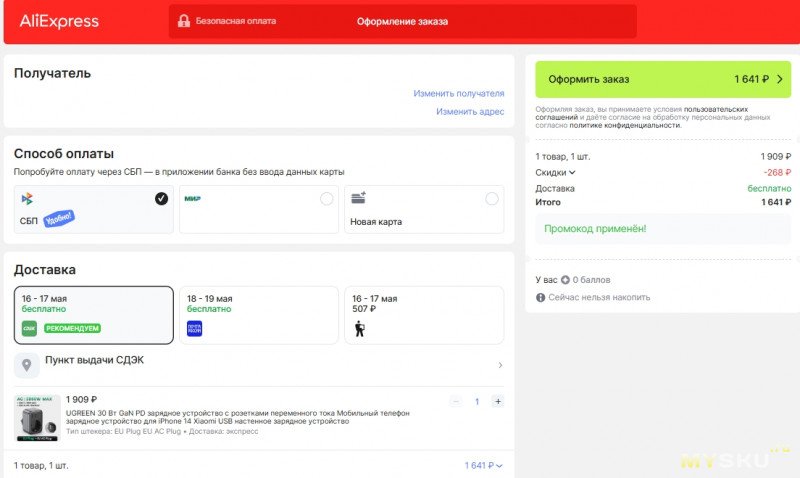Click the MIR card logo
Screen dimensions: 800x478
(x=192, y=198)
